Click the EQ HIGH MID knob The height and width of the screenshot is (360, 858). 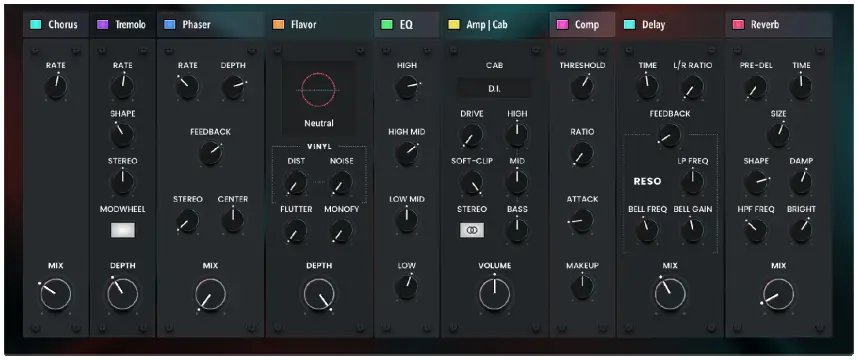tap(407, 154)
